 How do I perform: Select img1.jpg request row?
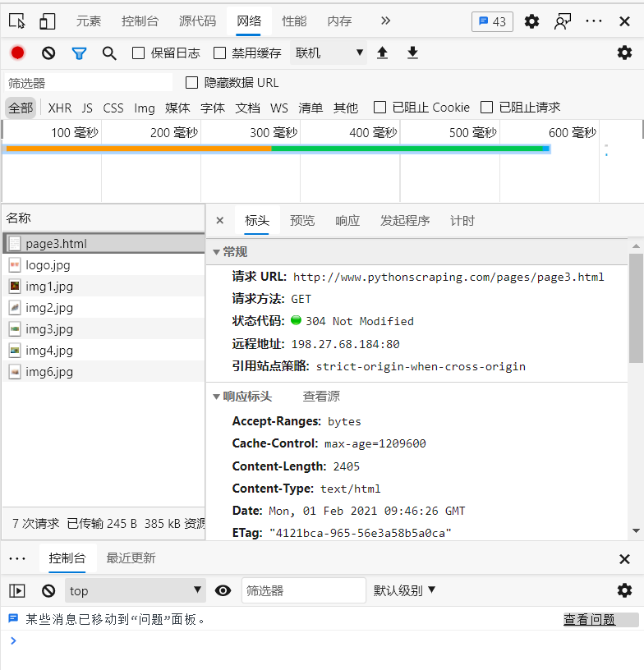pyautogui.click(x=103, y=287)
